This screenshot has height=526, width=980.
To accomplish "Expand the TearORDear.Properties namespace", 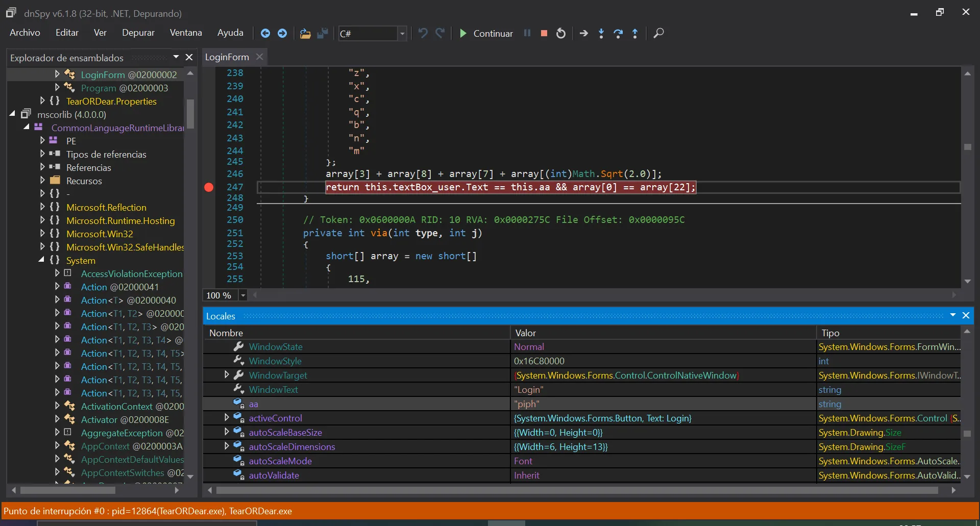I will (42, 101).
